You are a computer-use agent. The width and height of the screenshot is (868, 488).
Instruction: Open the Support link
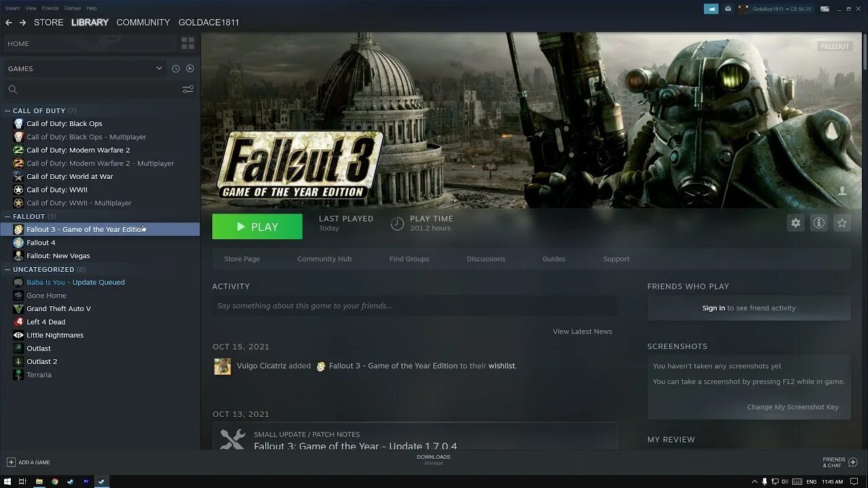(x=616, y=259)
